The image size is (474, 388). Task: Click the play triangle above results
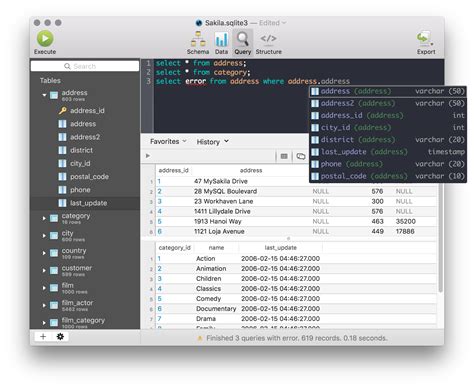148,156
